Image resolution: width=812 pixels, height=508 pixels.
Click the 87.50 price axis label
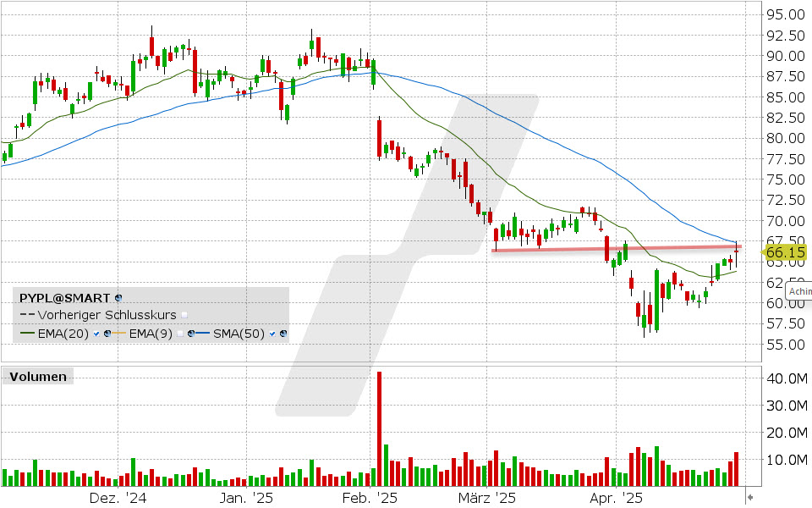pos(786,76)
